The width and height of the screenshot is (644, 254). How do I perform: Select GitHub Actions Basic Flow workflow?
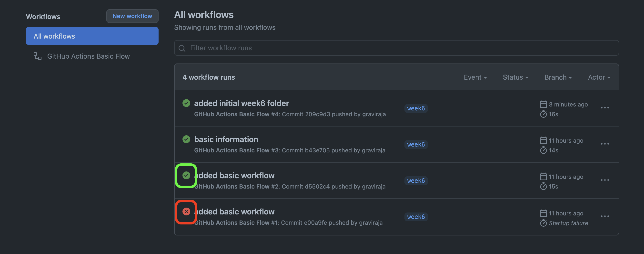[x=88, y=56]
